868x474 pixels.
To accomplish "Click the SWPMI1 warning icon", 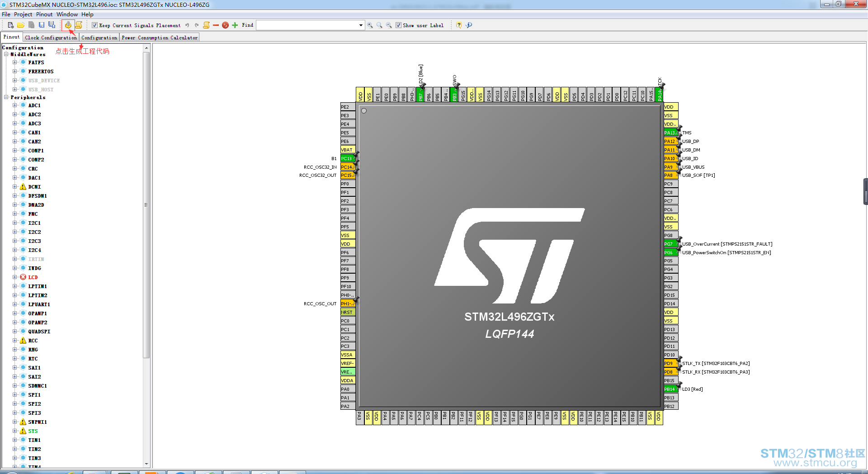I will pyautogui.click(x=23, y=422).
